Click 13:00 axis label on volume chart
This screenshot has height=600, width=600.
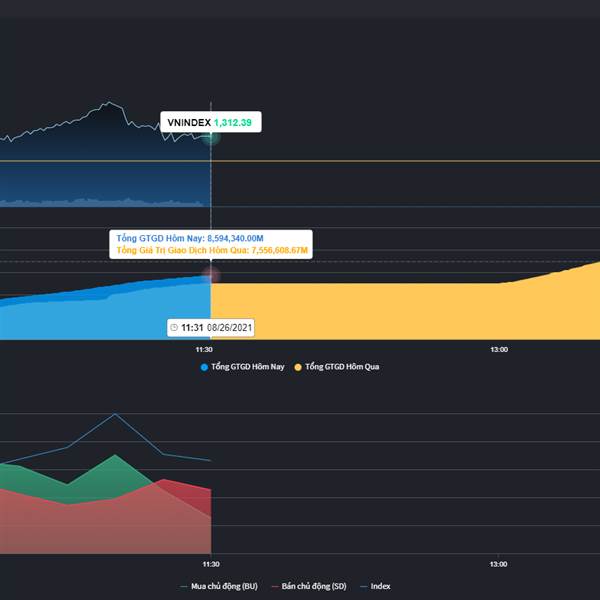(x=499, y=349)
